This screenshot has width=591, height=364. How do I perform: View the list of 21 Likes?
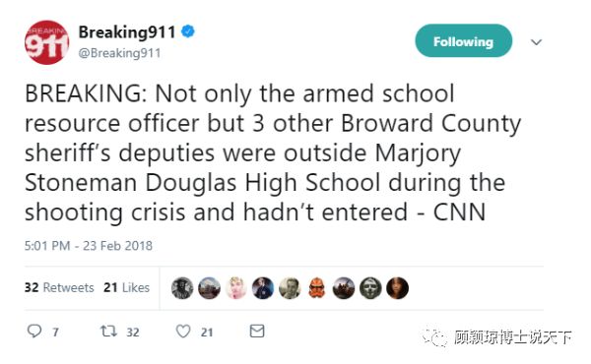[x=127, y=287]
